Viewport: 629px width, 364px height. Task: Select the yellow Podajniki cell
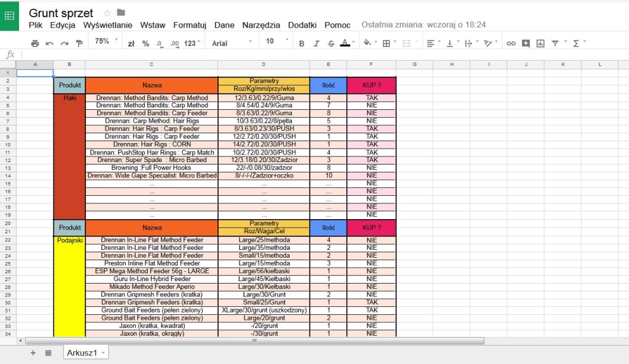coord(69,286)
